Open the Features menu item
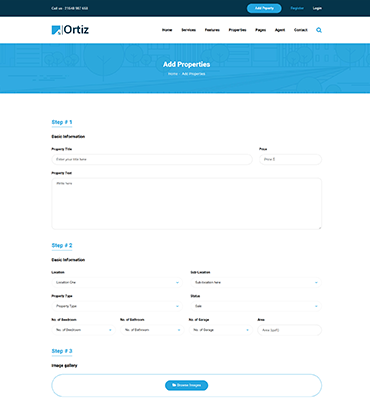The height and width of the screenshot is (400, 370). (212, 30)
